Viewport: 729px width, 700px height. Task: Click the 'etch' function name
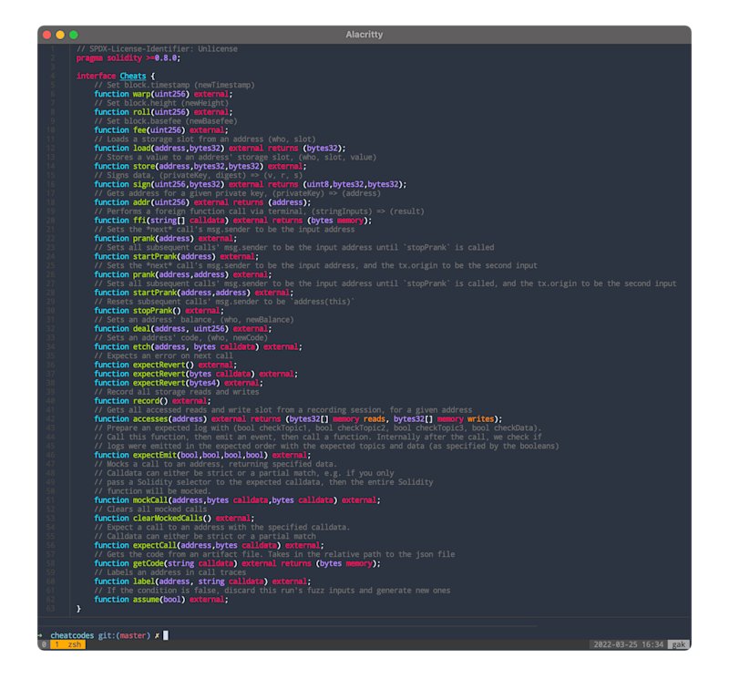[x=142, y=347]
